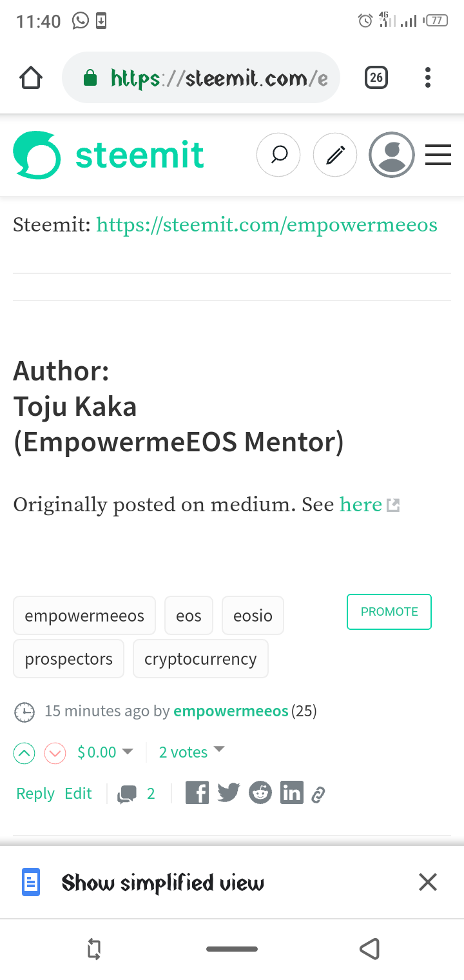The width and height of the screenshot is (464, 980).
Task: Share the post on LinkedIn
Action: [291, 792]
